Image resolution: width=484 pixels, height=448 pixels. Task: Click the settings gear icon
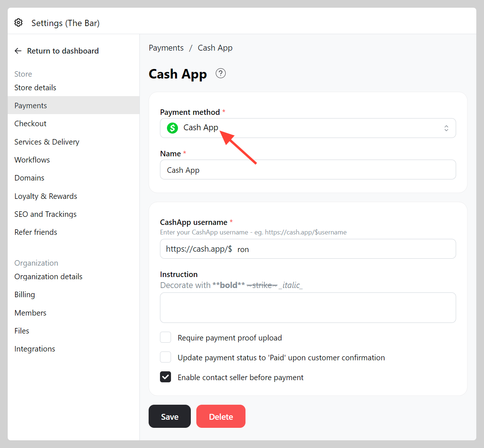[x=18, y=23]
